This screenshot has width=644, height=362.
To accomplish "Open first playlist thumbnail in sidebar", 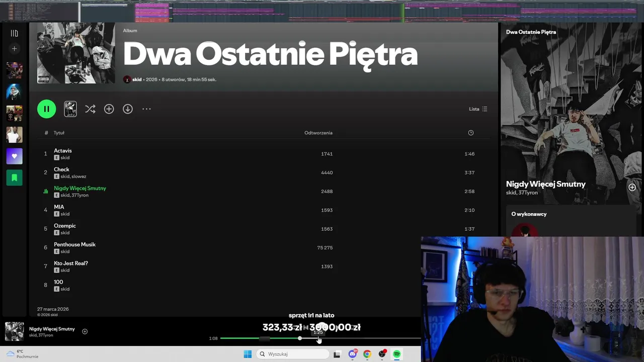I will pos(14,70).
